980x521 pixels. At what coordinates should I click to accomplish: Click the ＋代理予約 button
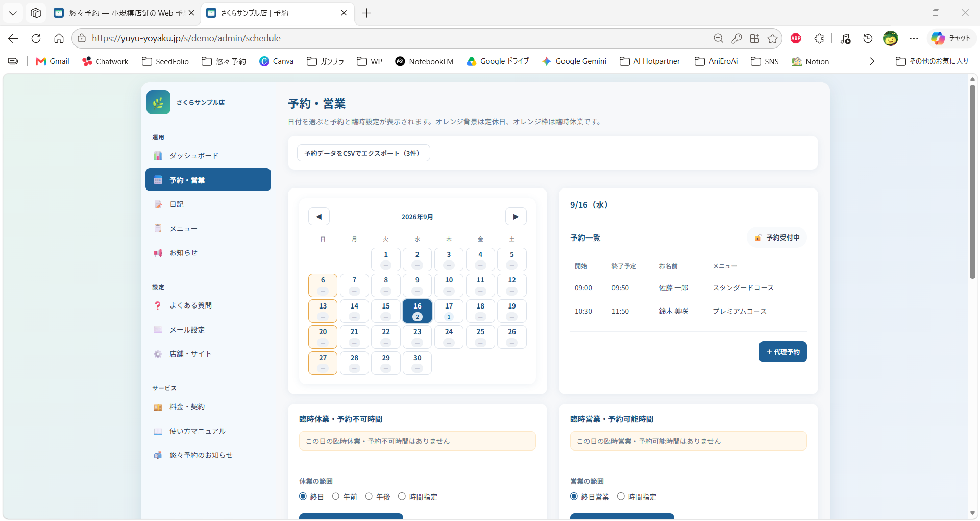[783, 352]
